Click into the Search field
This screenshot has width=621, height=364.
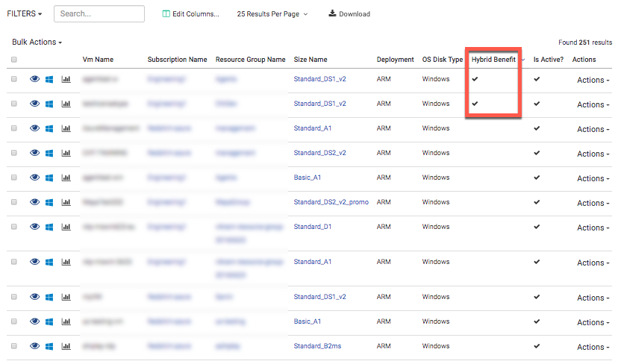point(99,14)
